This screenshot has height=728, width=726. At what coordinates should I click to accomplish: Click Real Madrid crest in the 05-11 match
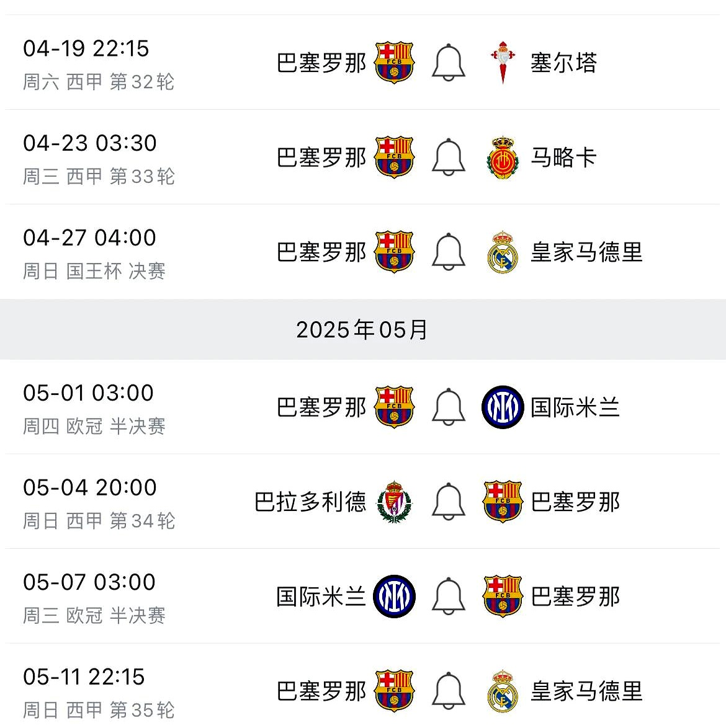coord(502,691)
